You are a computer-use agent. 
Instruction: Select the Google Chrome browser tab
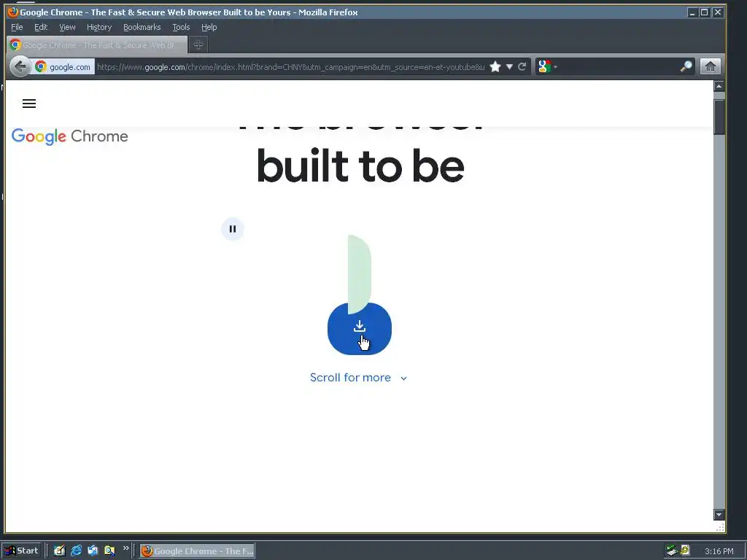coord(97,44)
